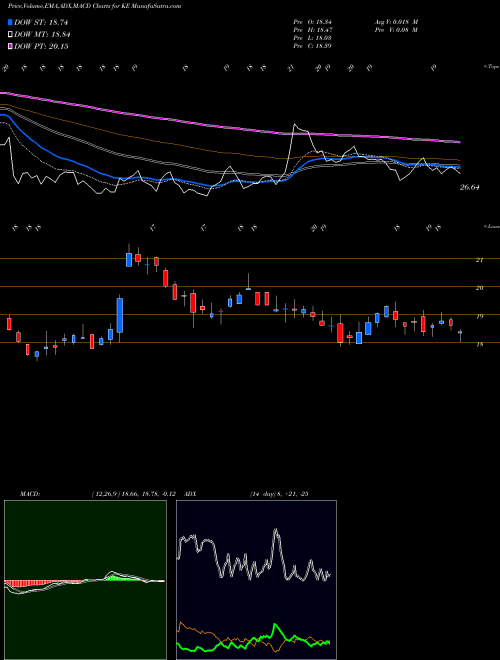Click inside the green MACD histogram panel
This screenshot has width=500, height=660.
coord(85,580)
